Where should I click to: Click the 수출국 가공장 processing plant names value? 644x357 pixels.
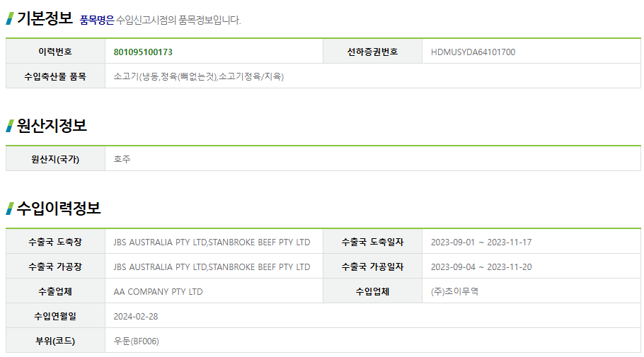212,267
